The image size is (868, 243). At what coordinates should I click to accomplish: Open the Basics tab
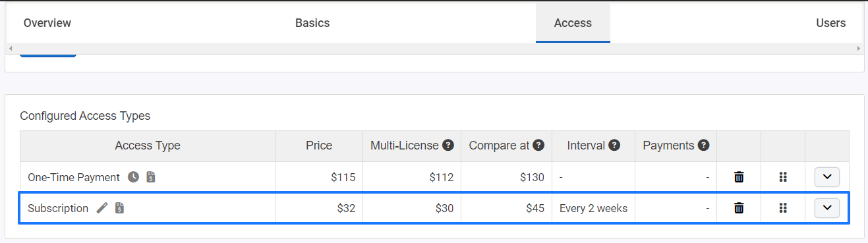pos(312,23)
